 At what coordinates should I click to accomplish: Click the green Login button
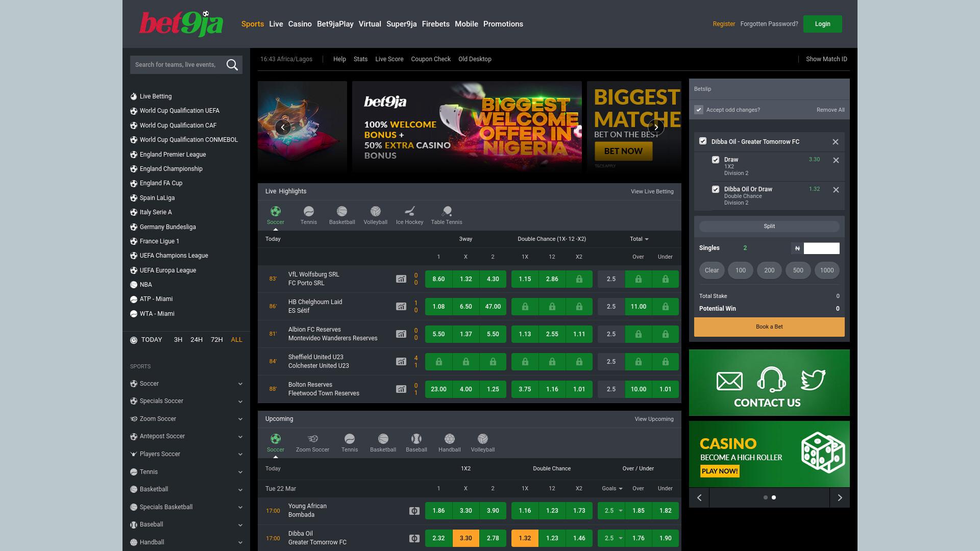[x=823, y=24]
